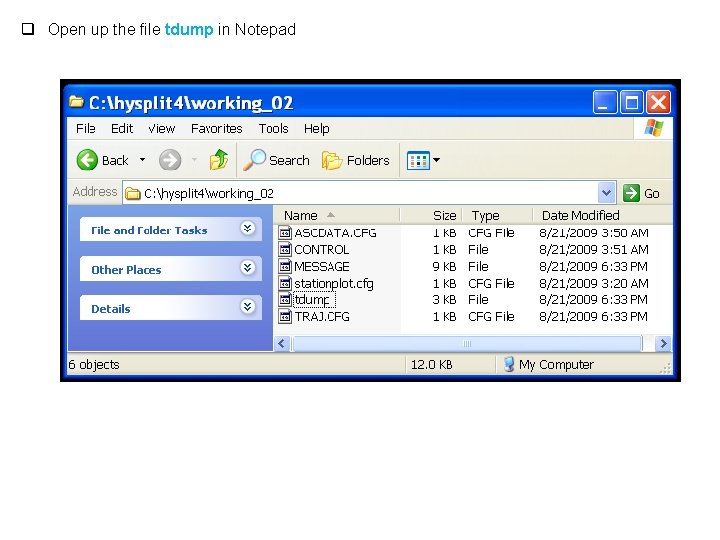This screenshot has height=540, width=720.
Task: Open the Views dropdown arrow
Action: [436, 160]
